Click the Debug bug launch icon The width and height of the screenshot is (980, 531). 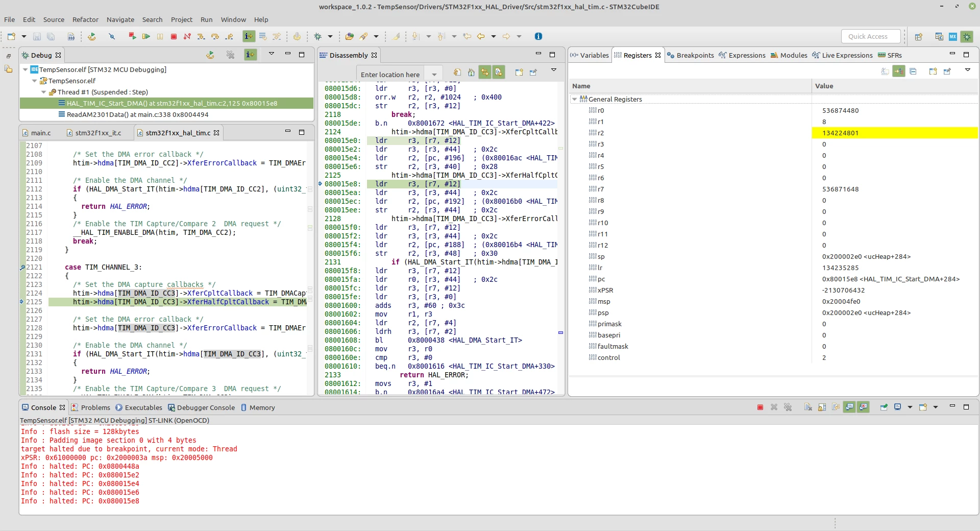tap(318, 36)
